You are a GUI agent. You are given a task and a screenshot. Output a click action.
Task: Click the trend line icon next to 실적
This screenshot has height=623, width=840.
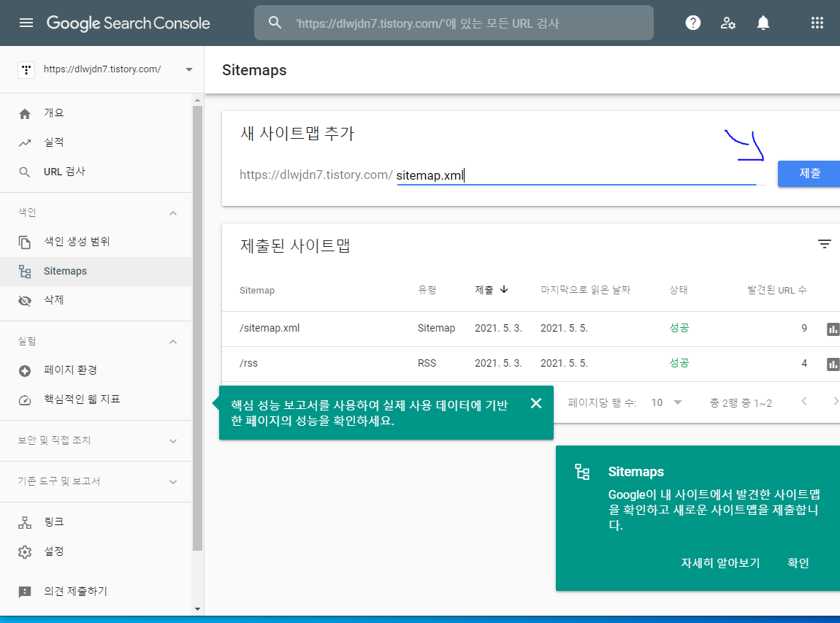click(25, 143)
